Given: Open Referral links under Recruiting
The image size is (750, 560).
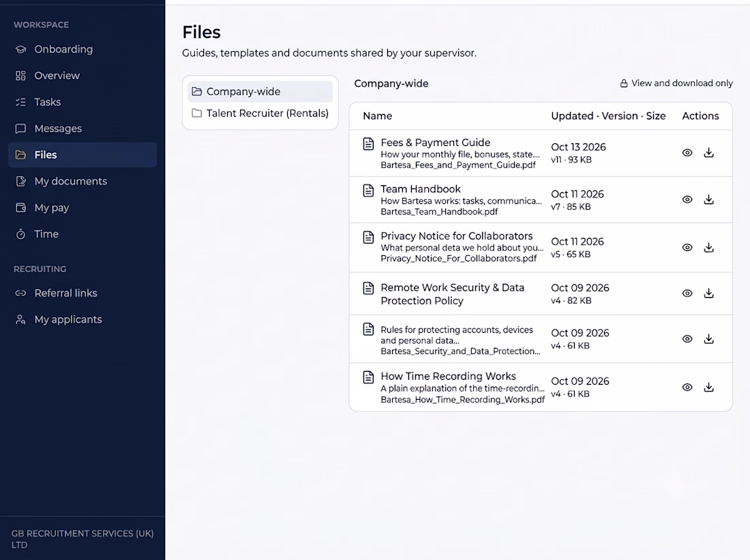Looking at the screenshot, I should click(82, 293).
